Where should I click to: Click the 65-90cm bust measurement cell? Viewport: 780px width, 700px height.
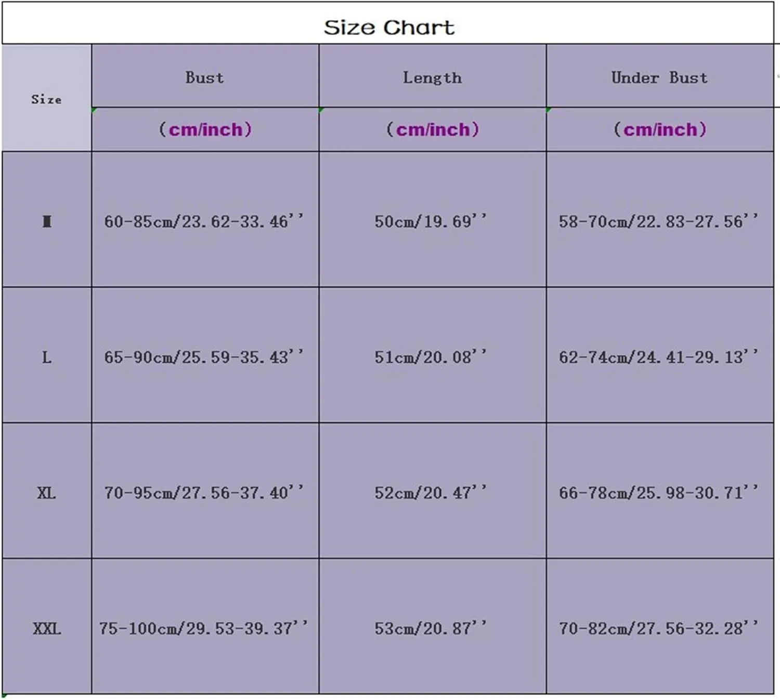205,355
